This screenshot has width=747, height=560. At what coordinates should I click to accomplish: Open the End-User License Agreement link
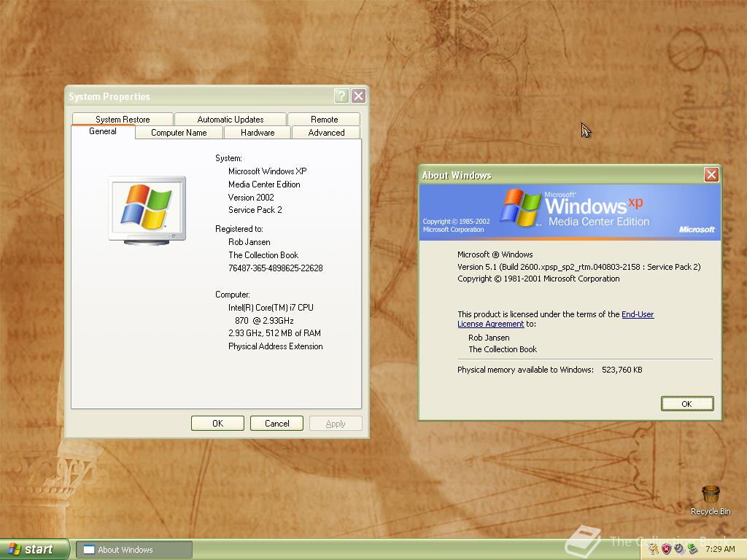tap(638, 314)
